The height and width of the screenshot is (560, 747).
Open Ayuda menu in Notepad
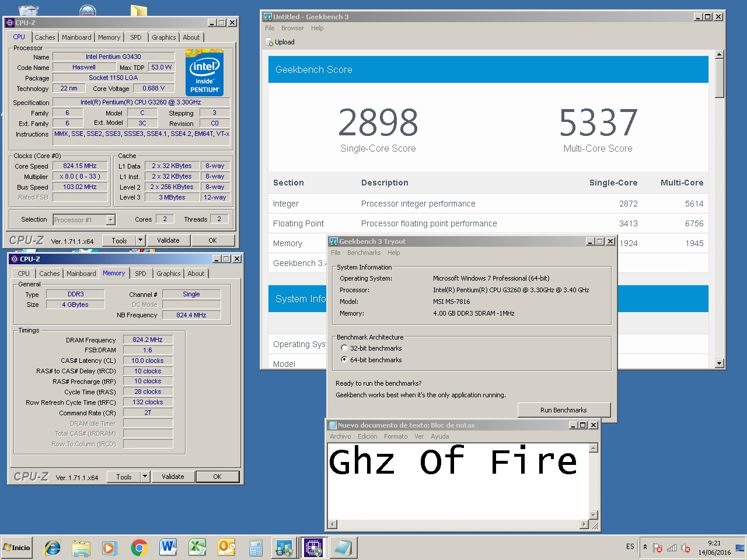click(x=440, y=436)
